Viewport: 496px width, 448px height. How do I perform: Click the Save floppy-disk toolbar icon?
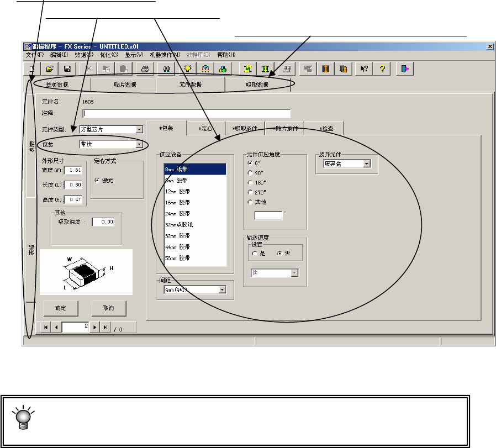point(67,68)
